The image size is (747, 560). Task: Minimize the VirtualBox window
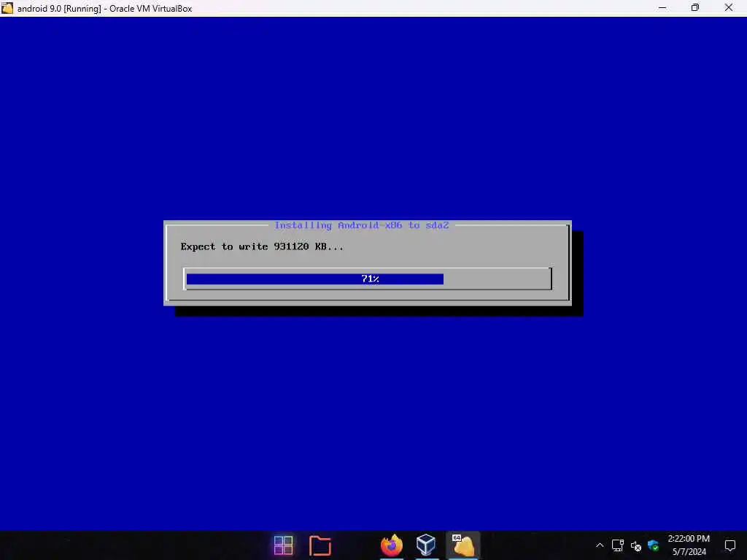[x=662, y=8]
